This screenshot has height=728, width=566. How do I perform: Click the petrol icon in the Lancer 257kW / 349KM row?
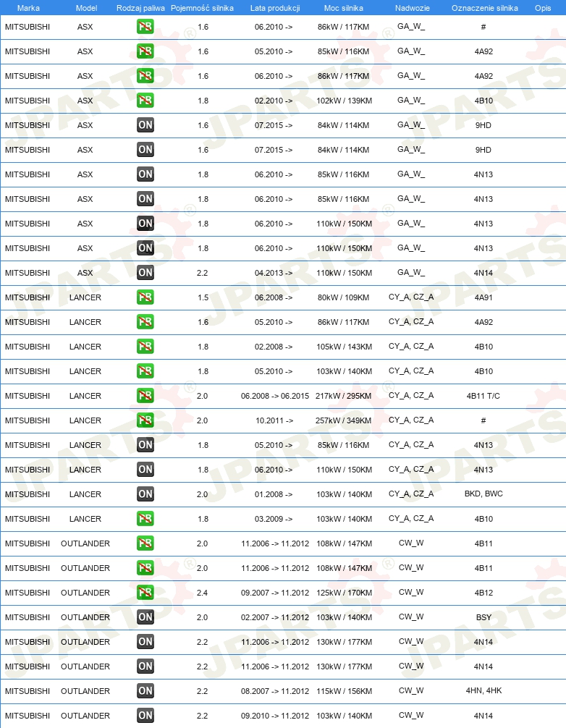[x=145, y=420]
